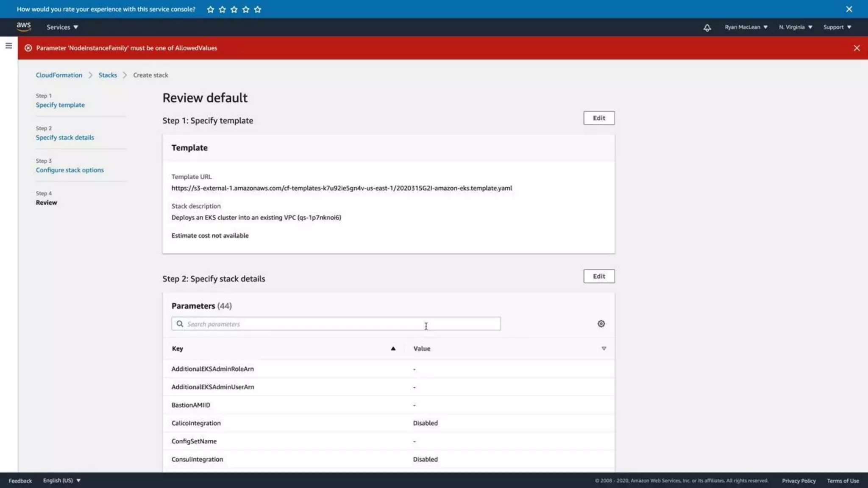Close the blue feedback survey bar
Image resolution: width=868 pixels, height=488 pixels.
[x=849, y=9]
